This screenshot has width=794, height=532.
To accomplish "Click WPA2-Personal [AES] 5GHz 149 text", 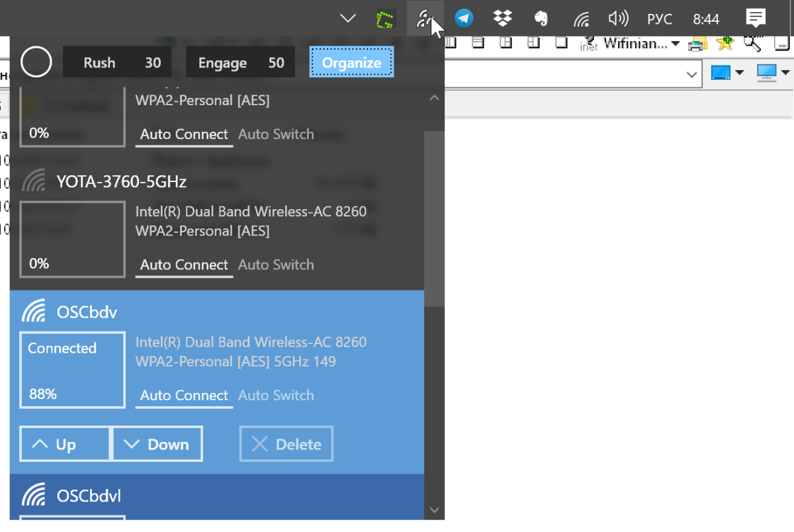I will coord(236,362).
